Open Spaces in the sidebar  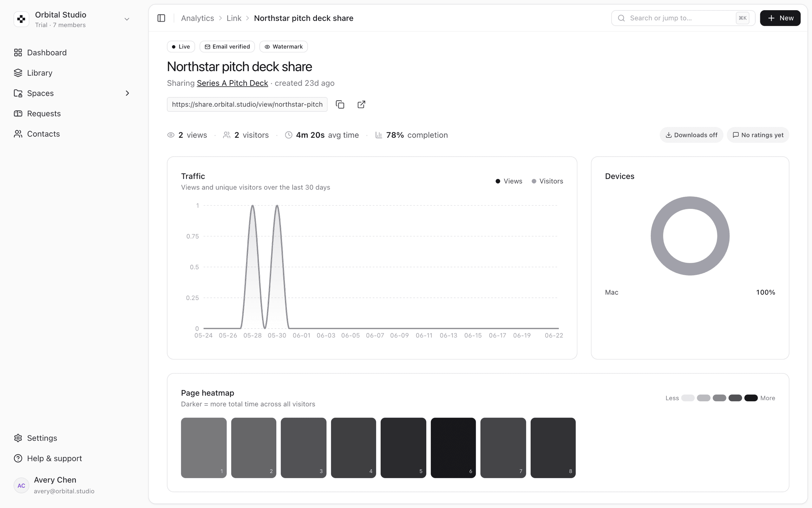72,93
